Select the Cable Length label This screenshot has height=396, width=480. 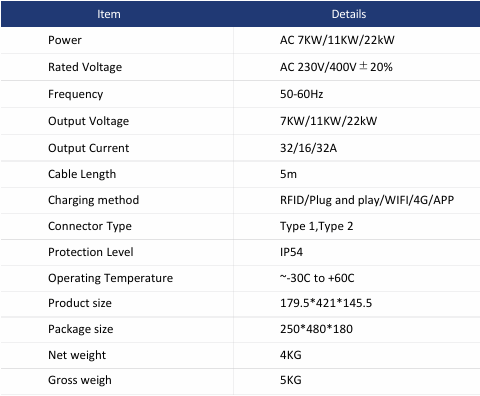click(x=82, y=174)
